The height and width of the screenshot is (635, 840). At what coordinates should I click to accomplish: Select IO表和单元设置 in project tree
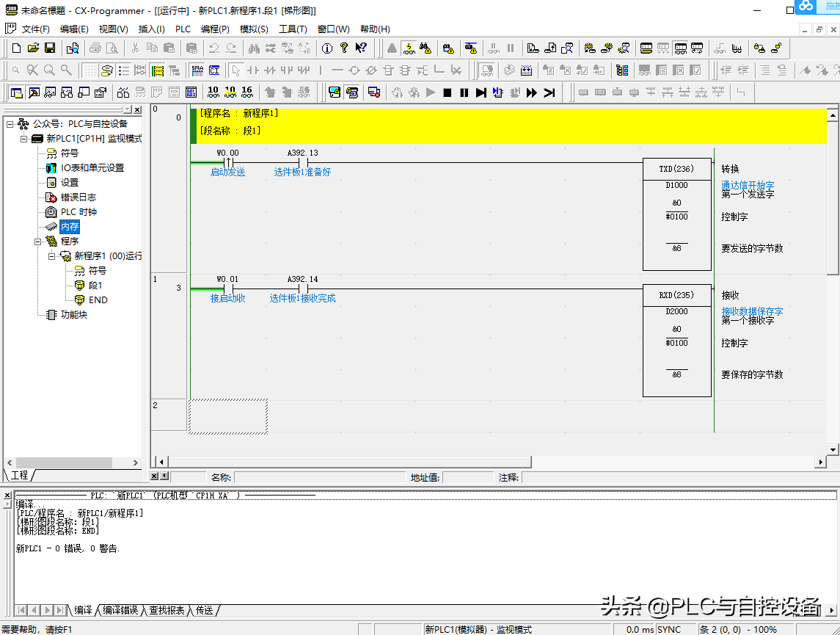(92, 167)
